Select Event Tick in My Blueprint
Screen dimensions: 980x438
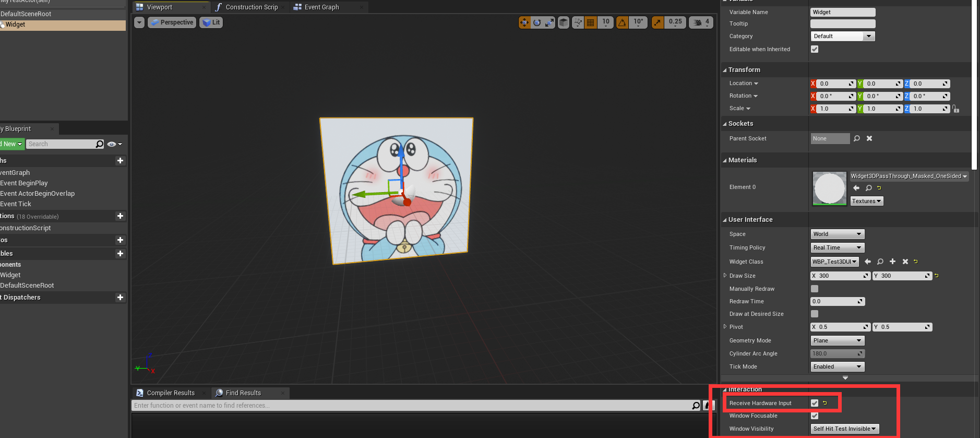coord(16,204)
